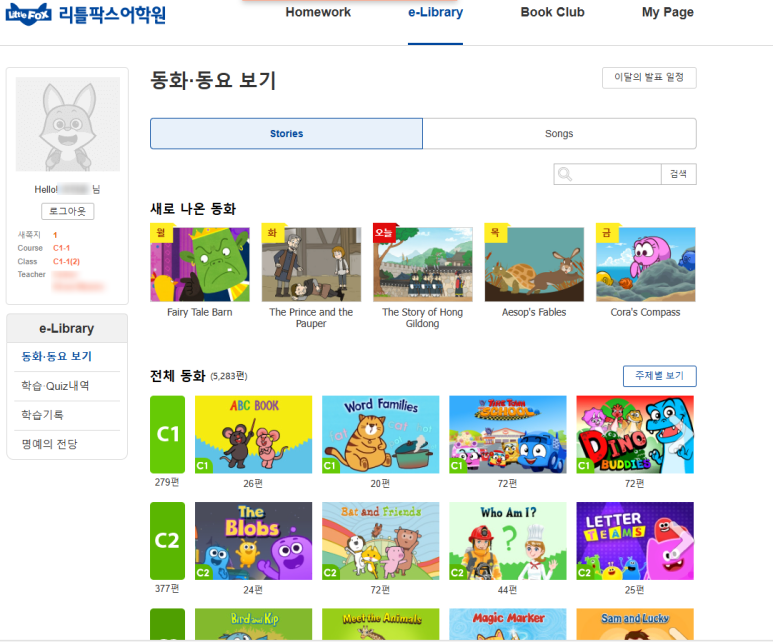Image resolution: width=773 pixels, height=642 pixels.
Task: Open the Who Am I? series cover
Action: click(508, 540)
